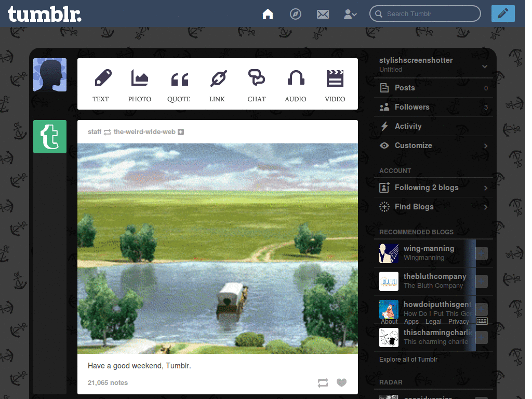Click the green staff Tumblr avatar

(50, 137)
